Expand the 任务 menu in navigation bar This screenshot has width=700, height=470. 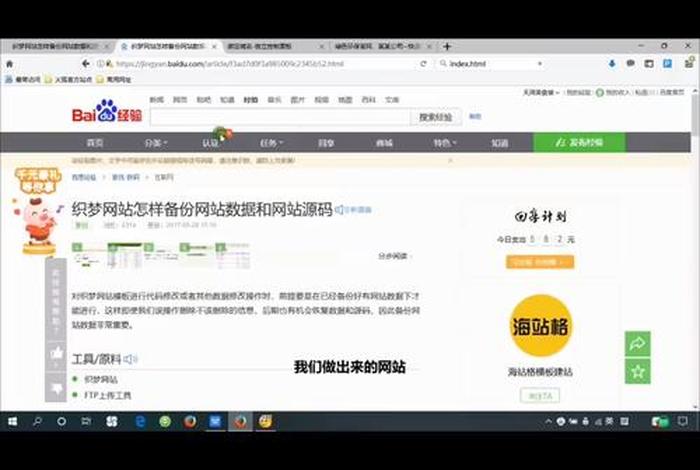click(x=271, y=143)
